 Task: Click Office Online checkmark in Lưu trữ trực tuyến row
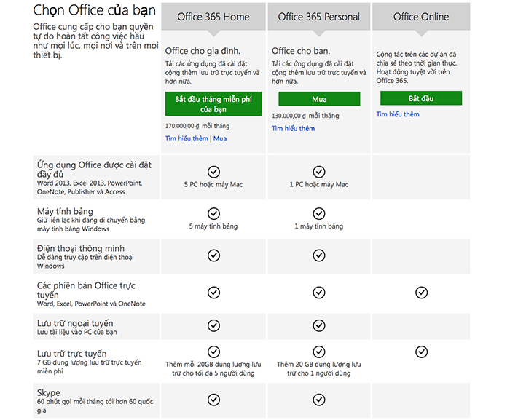(x=422, y=352)
